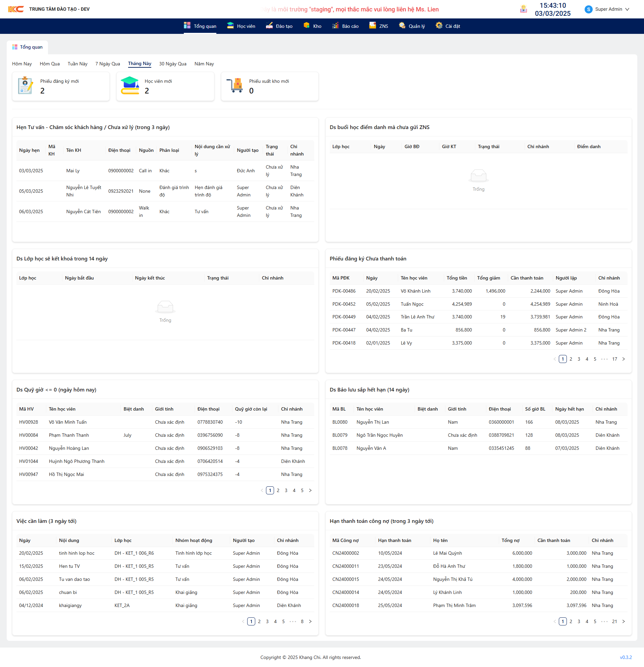The height and width of the screenshot is (667, 644).
Task: Click the Super Admin avatar circle
Action: tap(588, 9)
